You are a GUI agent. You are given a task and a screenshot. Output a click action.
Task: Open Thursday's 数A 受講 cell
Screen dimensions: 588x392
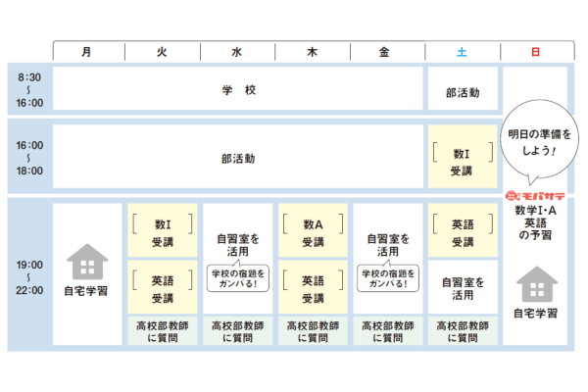(x=313, y=232)
